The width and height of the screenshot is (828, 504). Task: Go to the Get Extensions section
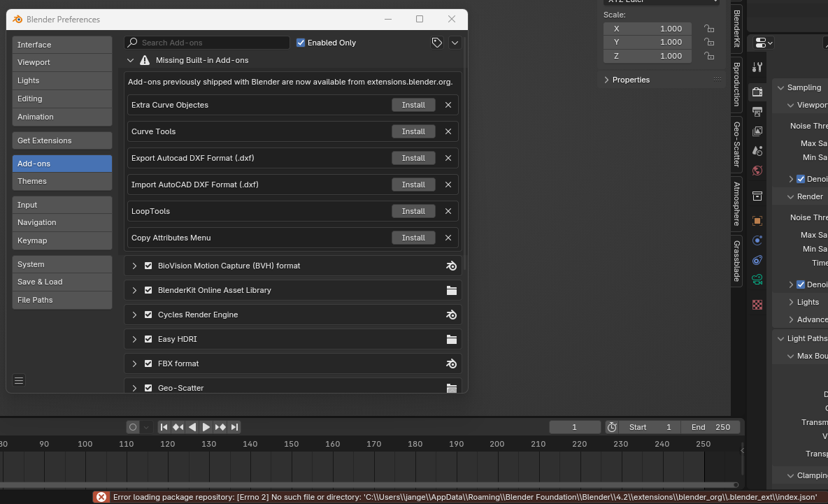click(62, 141)
